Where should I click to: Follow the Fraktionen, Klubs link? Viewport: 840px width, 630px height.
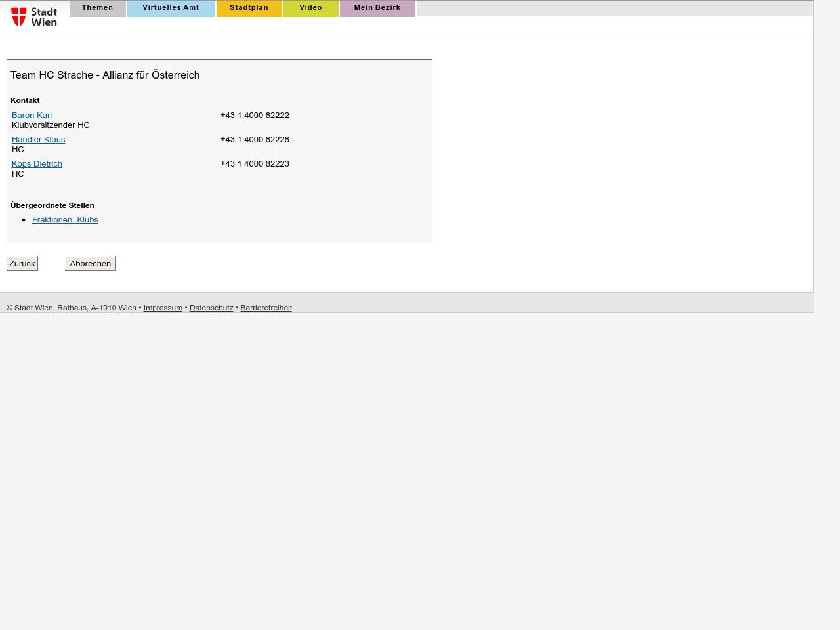coord(65,219)
